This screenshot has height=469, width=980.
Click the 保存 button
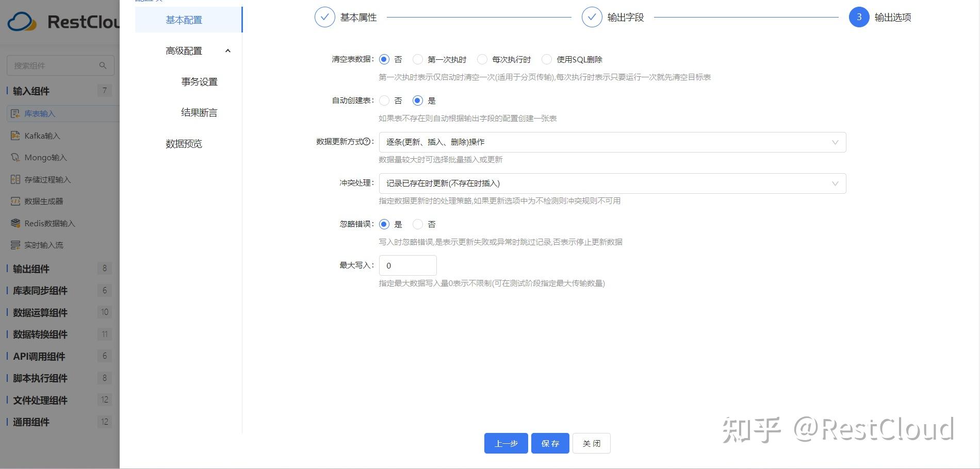pos(550,443)
